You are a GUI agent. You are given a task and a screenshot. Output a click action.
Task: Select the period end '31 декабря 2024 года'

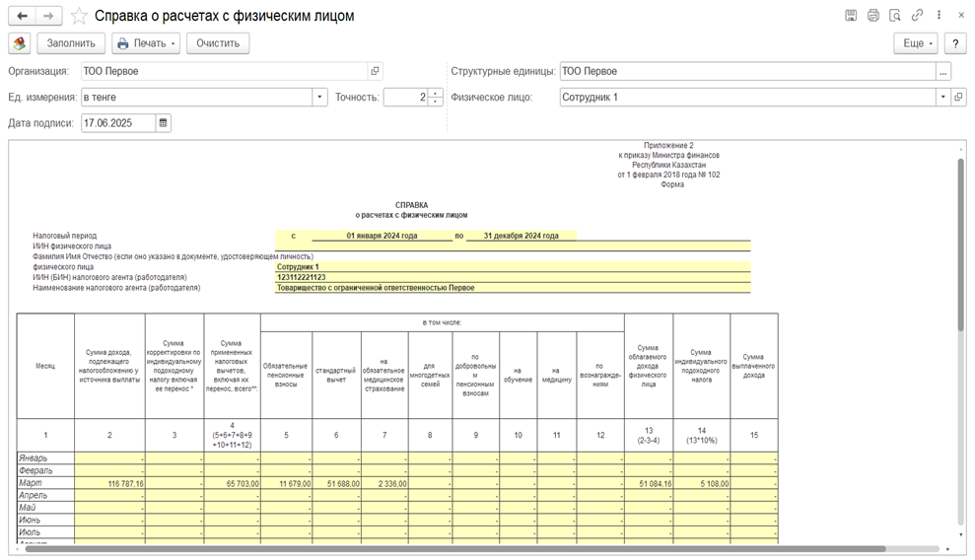[x=522, y=236]
